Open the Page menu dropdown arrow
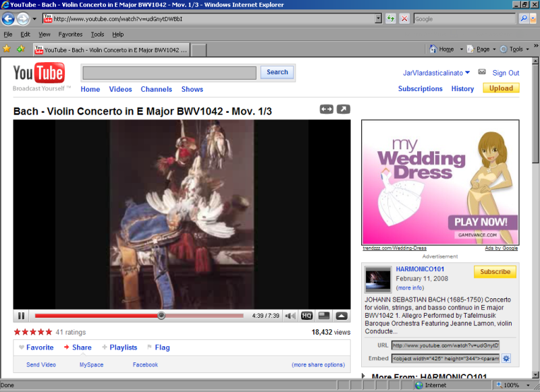 click(494, 49)
